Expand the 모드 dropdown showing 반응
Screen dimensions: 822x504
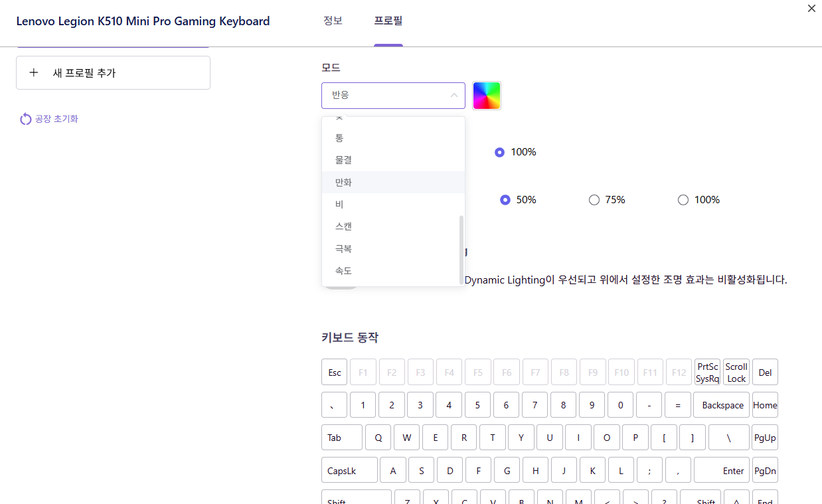click(x=393, y=96)
